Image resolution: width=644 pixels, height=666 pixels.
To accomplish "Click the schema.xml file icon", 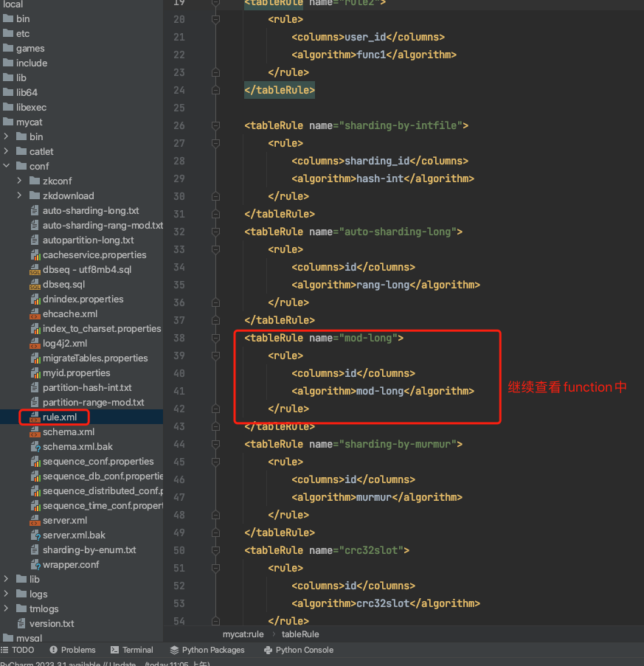I will pos(35,432).
